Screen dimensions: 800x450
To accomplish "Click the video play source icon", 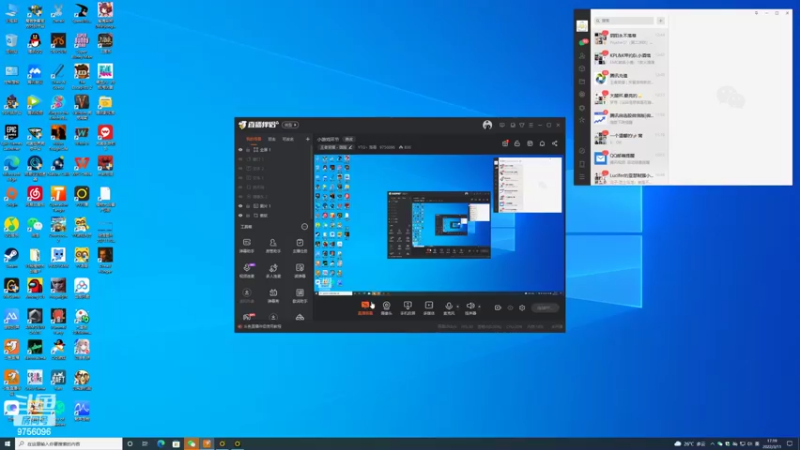I will pos(429,306).
